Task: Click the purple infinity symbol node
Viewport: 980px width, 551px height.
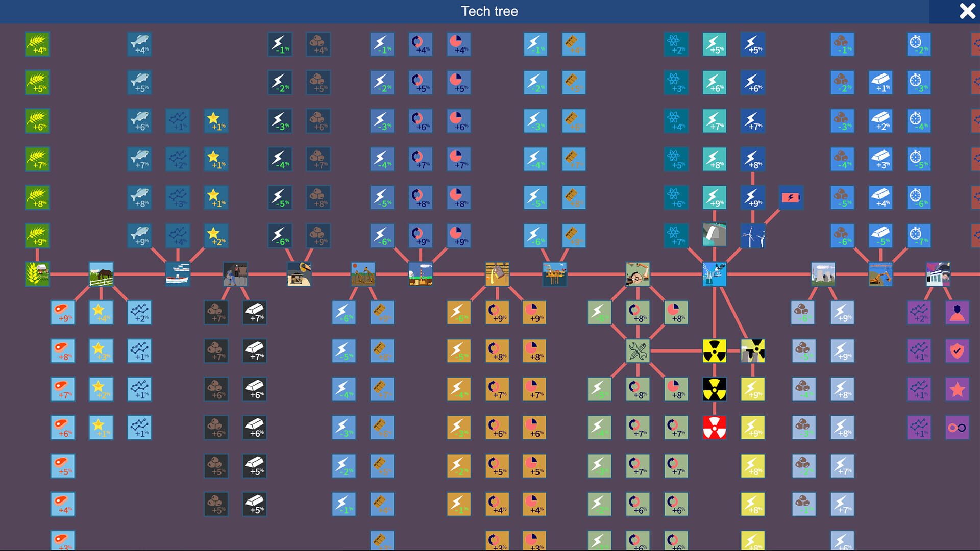Action: [x=956, y=428]
